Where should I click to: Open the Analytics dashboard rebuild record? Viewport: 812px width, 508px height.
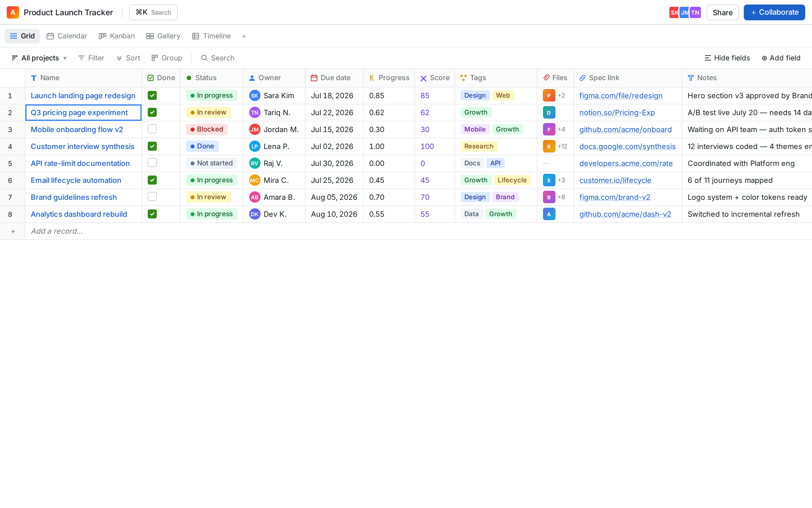tap(79, 214)
